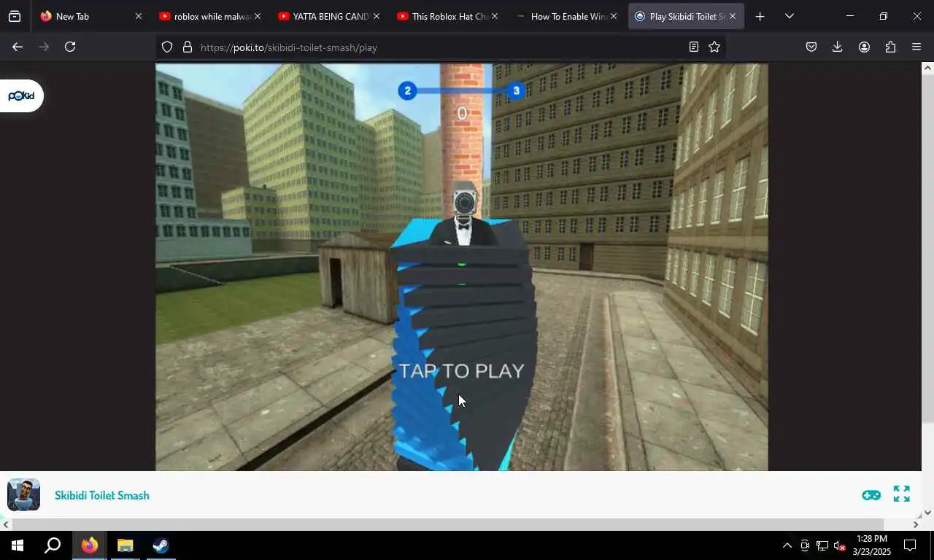The height and width of the screenshot is (560, 934).
Task: Close the 'roblox while malware' tab
Action: click(x=257, y=16)
